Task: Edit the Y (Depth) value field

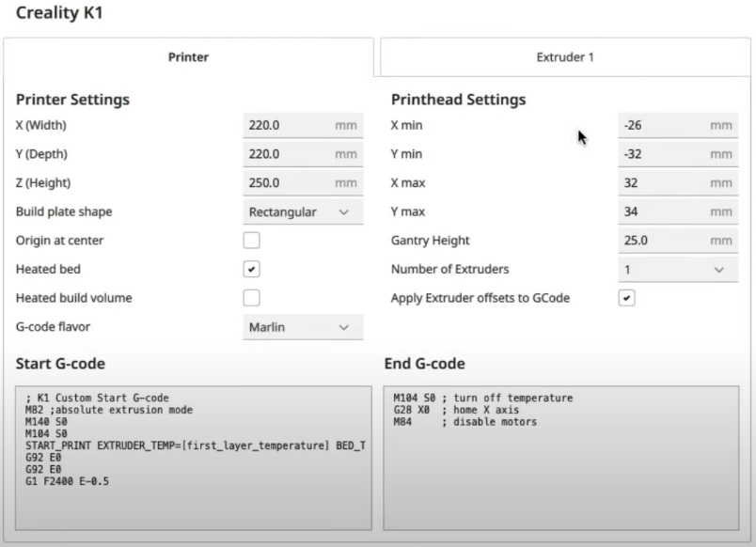Action: coord(303,154)
